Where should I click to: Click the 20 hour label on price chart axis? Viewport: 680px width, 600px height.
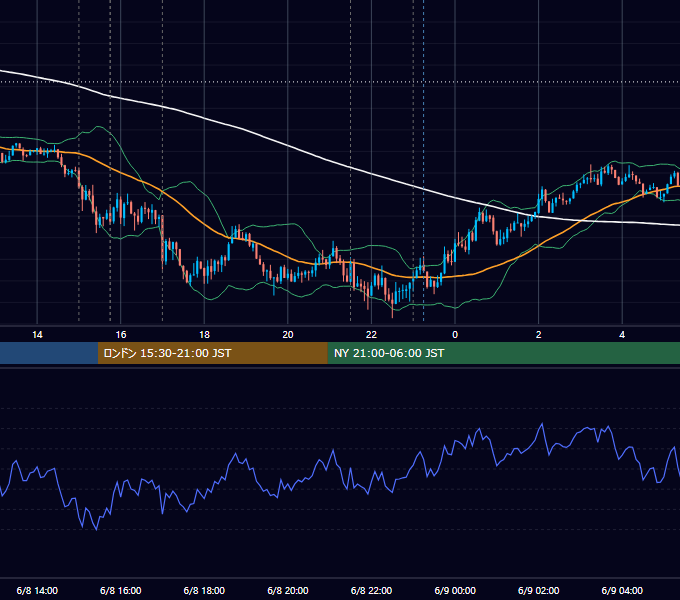pyautogui.click(x=288, y=335)
